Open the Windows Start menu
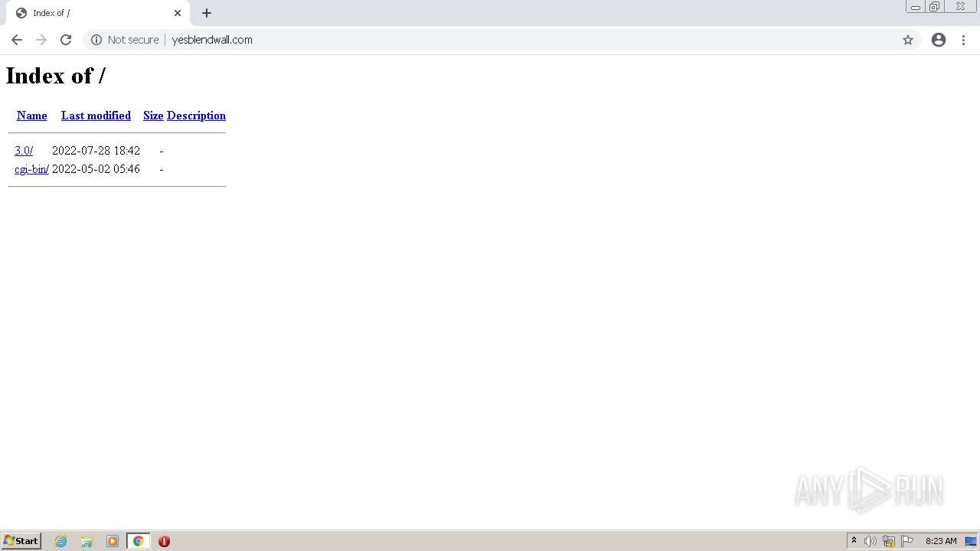Image resolution: width=980 pixels, height=551 pixels. [21, 541]
